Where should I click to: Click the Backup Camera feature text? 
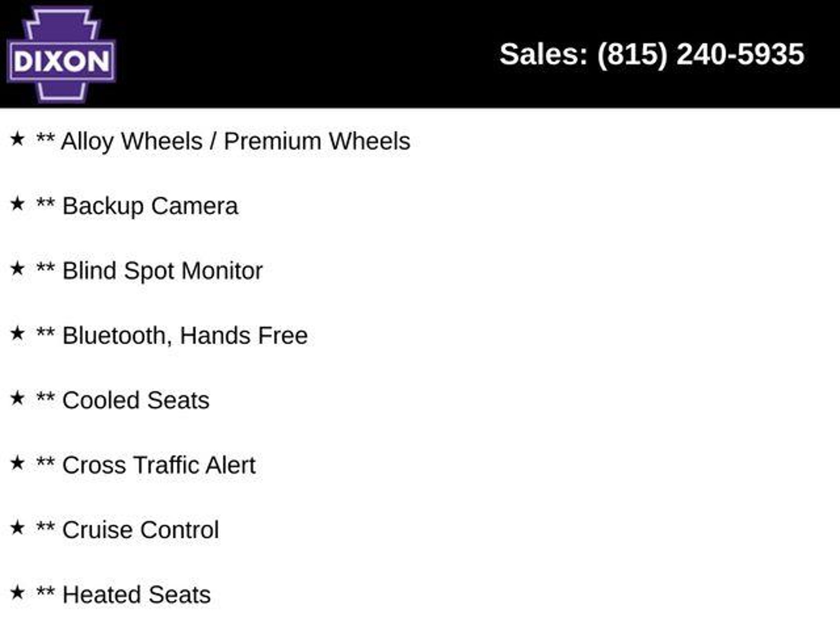150,206
